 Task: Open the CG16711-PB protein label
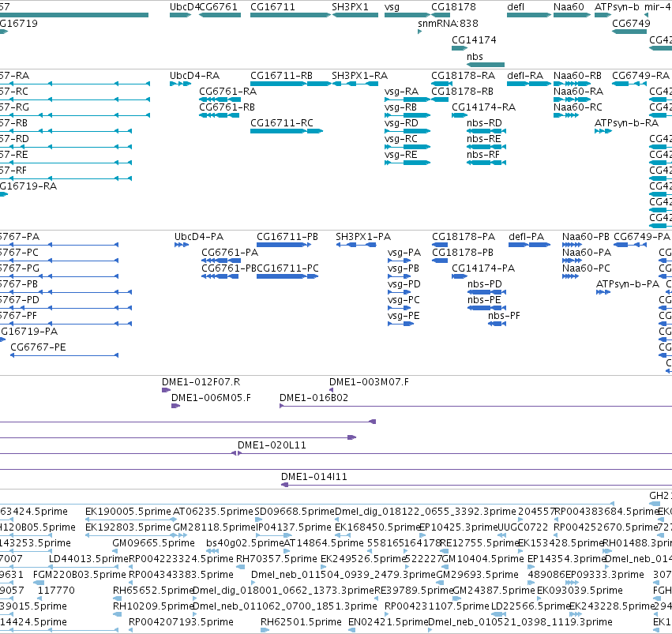point(287,237)
